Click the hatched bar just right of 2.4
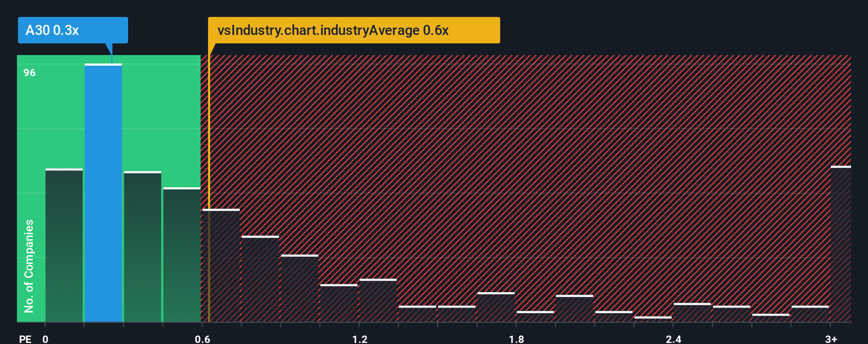The width and height of the screenshot is (868, 344). pyautogui.click(x=692, y=313)
